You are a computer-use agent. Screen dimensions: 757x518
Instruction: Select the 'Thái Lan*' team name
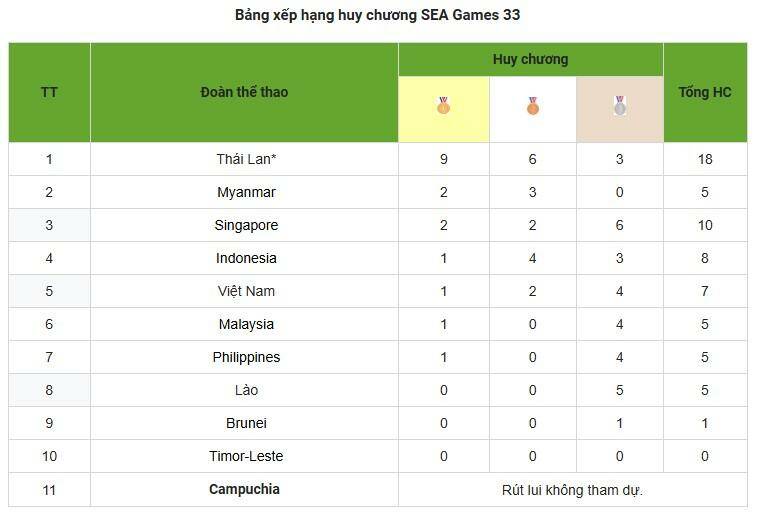click(x=244, y=159)
